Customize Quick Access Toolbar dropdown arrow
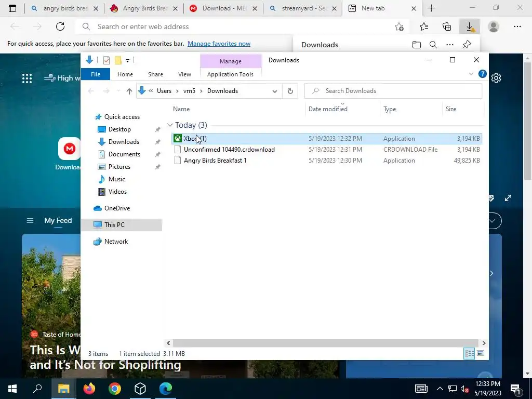Screen dimensions: 532x399 tap(128, 61)
